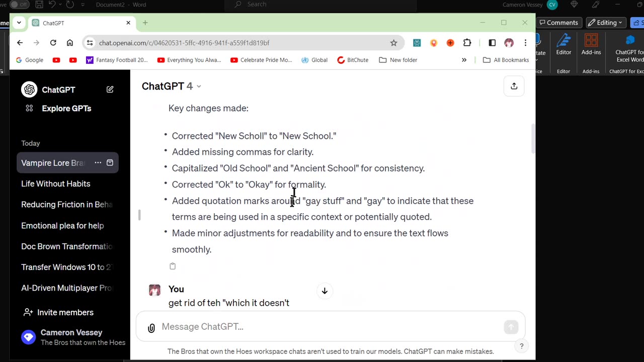Focus the Message ChatGPT input field
The width and height of the screenshot is (644, 362).
coord(330,327)
